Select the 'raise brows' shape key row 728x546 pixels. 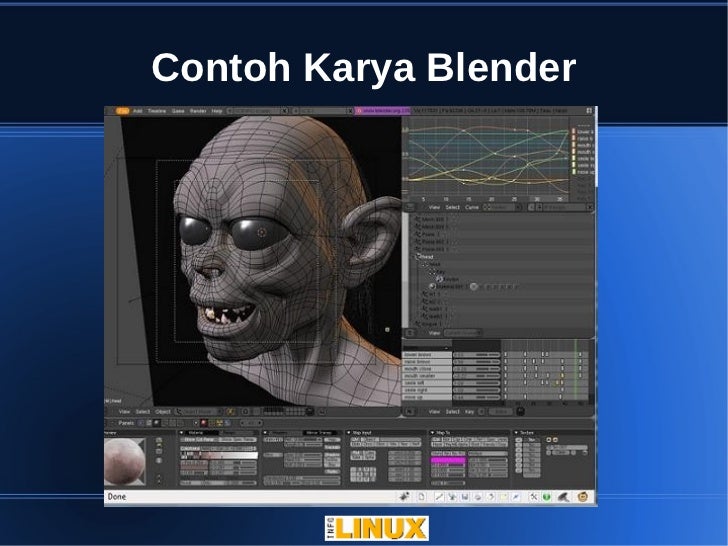(427, 361)
